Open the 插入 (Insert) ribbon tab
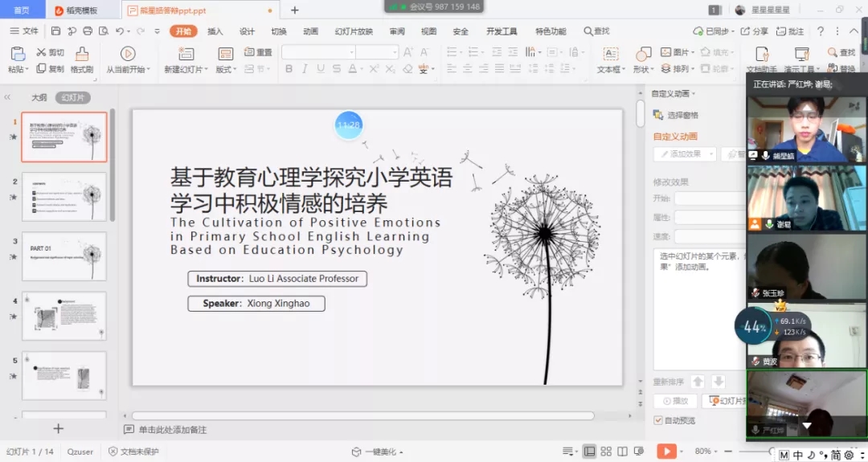This screenshot has height=462, width=868. [215, 31]
